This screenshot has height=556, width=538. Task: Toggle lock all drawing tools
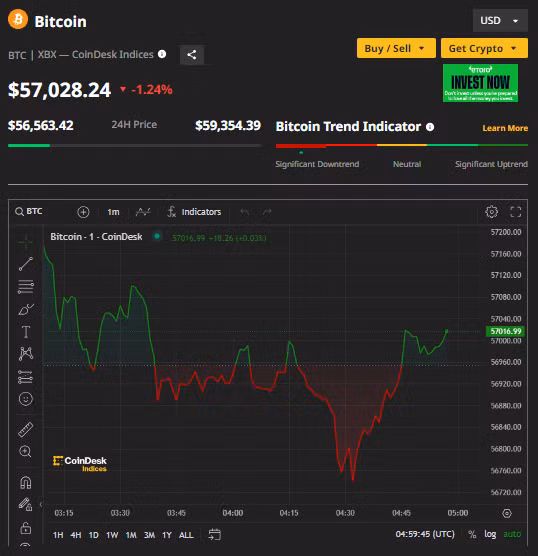(26, 528)
